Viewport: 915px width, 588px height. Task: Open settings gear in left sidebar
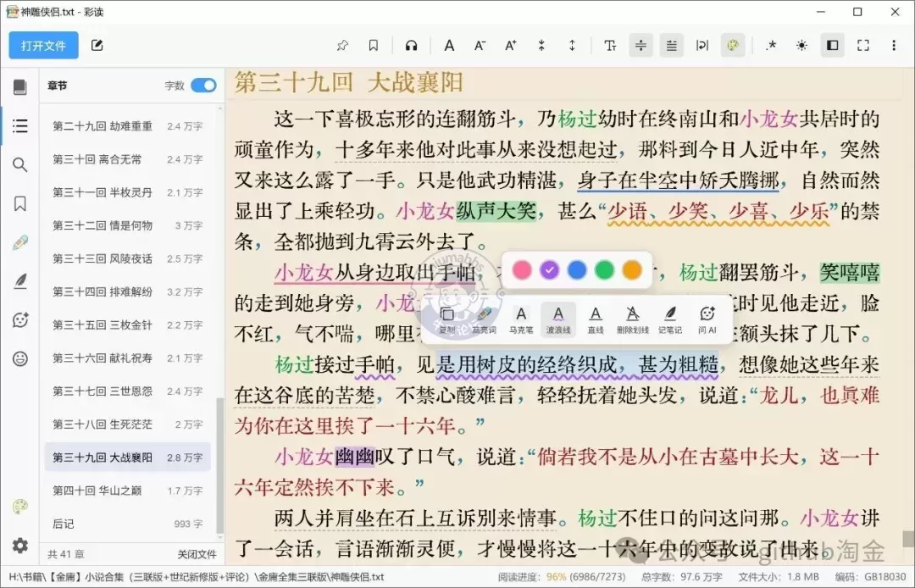[19, 546]
